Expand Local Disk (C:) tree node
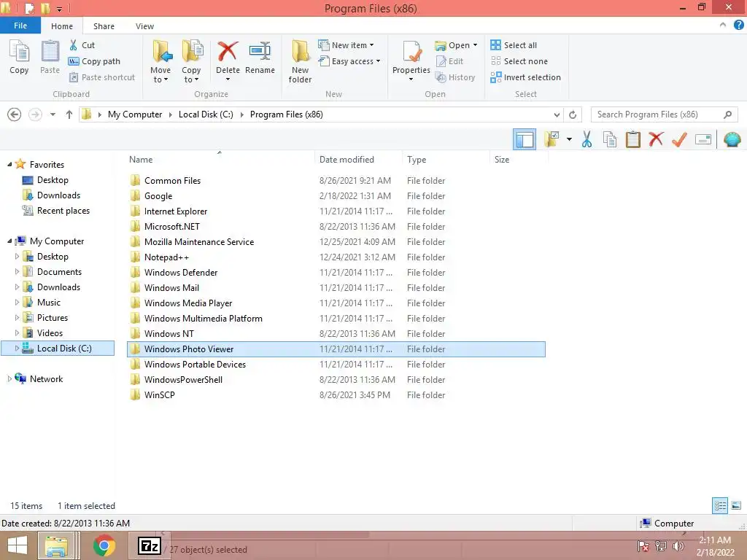 pyautogui.click(x=18, y=349)
